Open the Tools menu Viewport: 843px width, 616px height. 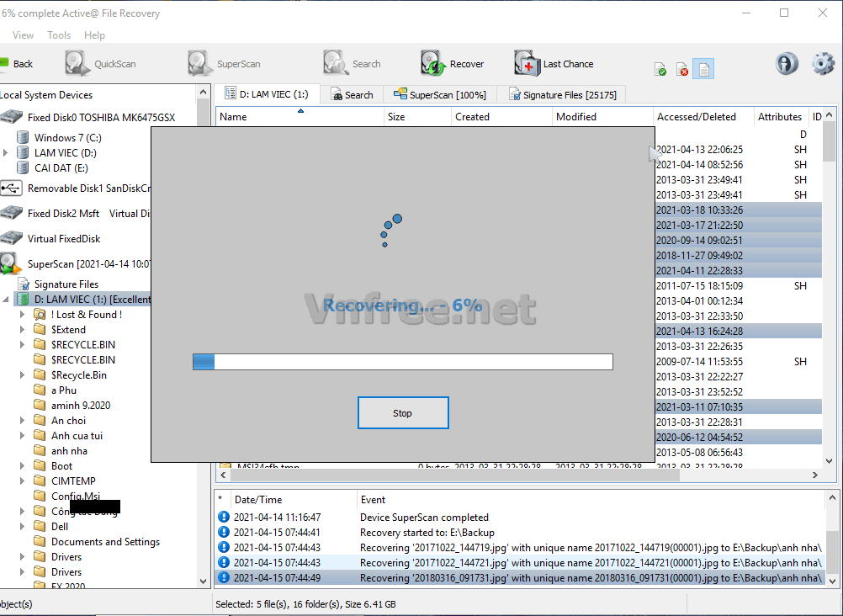coord(59,35)
